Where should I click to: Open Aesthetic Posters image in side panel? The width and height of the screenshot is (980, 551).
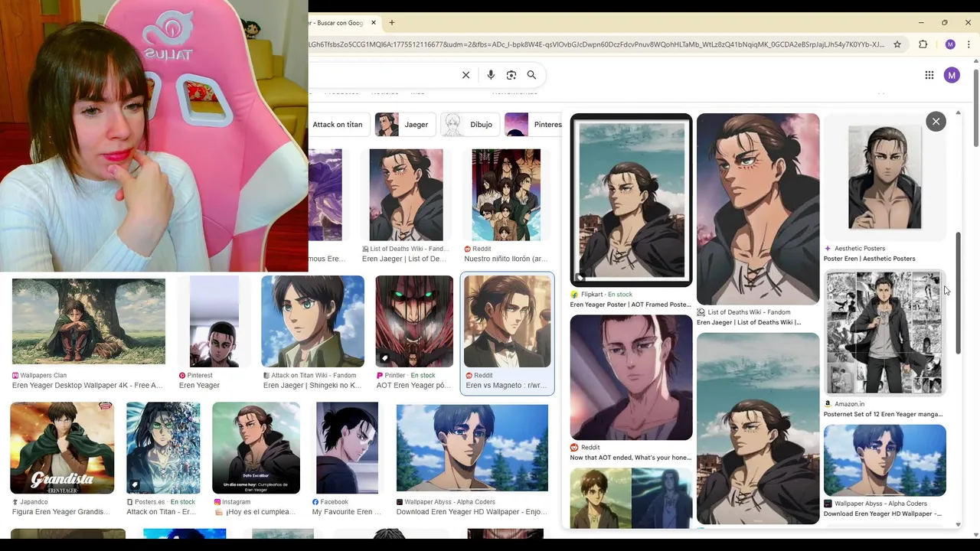click(x=884, y=178)
